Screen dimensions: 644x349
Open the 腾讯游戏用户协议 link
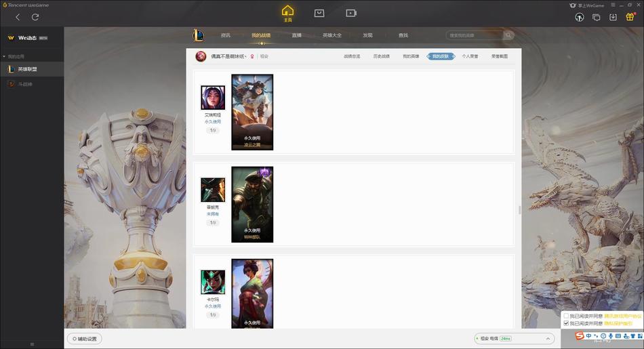click(622, 316)
